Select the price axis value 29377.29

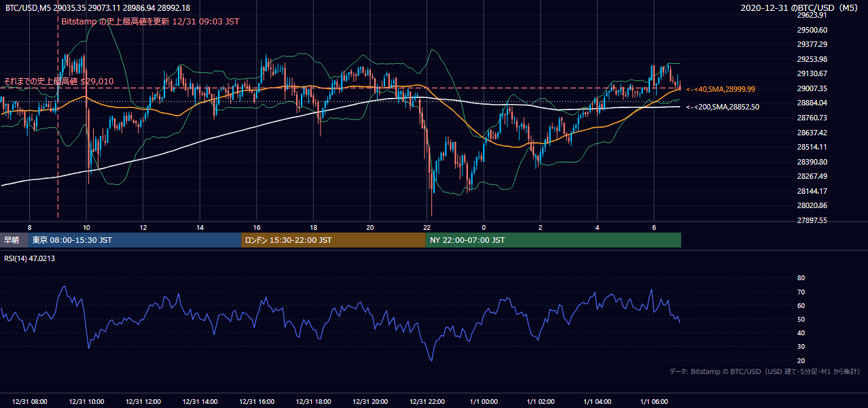tap(812, 44)
